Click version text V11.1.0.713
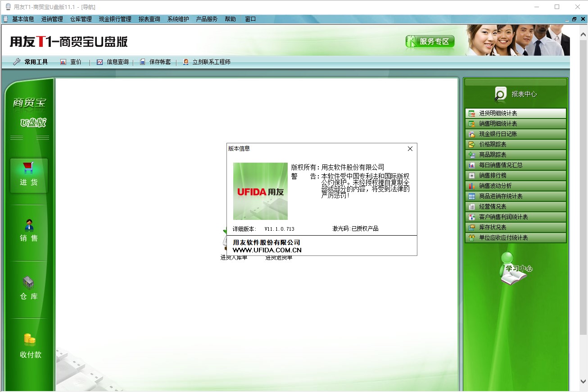Screen dimensions: 588x392 click(279, 229)
